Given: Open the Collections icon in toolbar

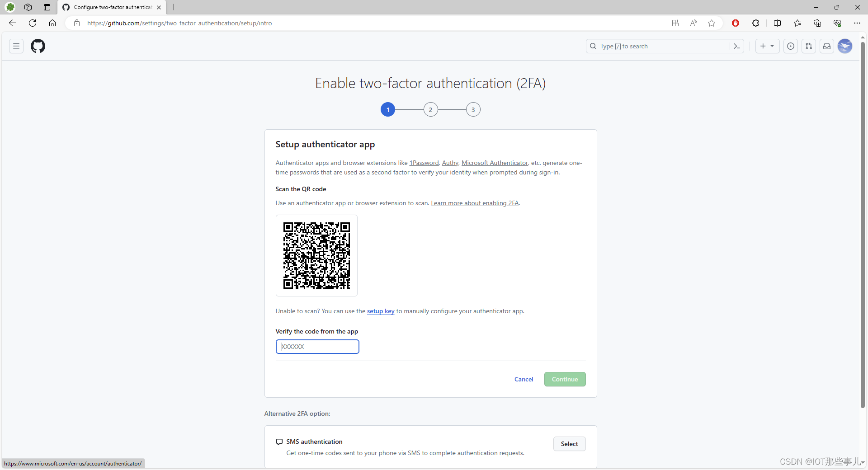Looking at the screenshot, I should click(x=817, y=23).
